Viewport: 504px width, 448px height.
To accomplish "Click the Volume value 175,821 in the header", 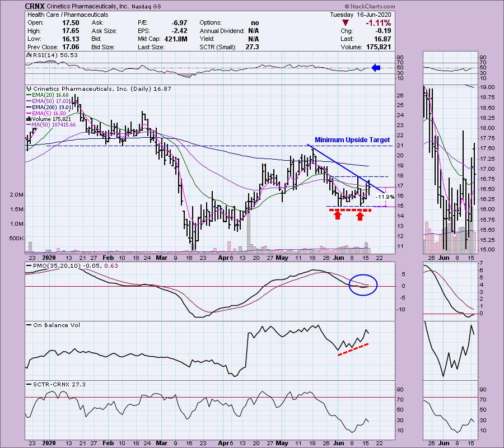I will (x=379, y=47).
